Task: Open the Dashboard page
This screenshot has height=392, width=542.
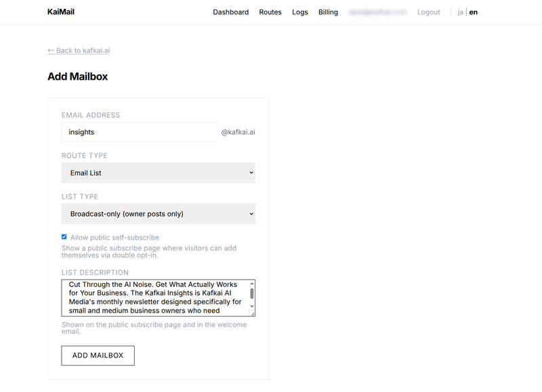Action: (230, 12)
